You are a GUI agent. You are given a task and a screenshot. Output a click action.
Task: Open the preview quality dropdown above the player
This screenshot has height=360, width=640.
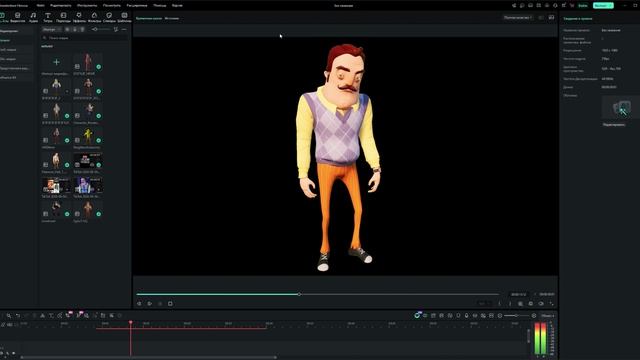pos(518,18)
